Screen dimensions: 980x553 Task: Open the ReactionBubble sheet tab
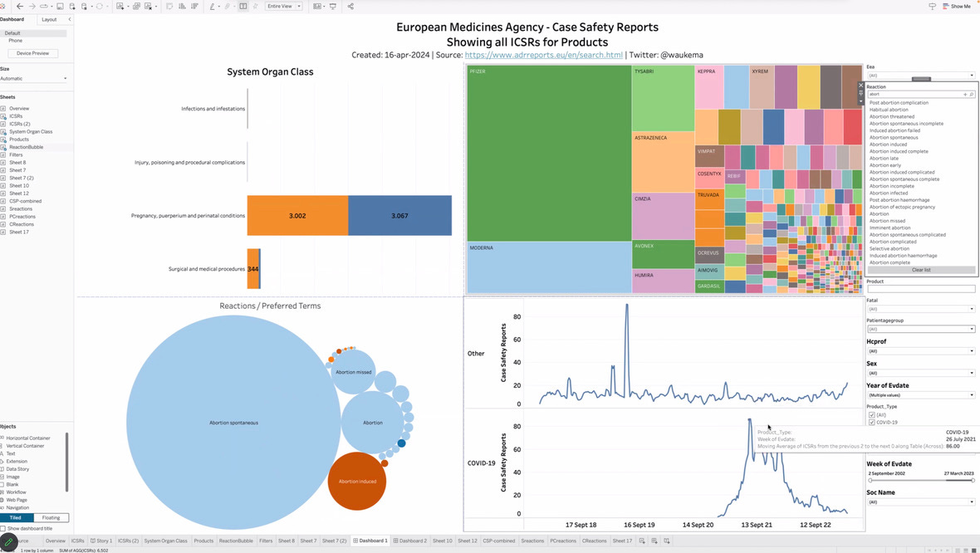236,541
